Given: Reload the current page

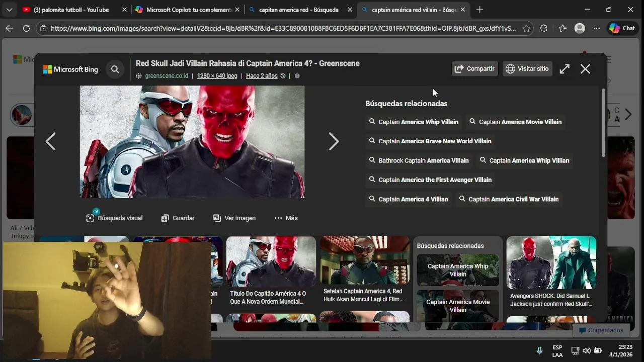Looking at the screenshot, I should pyautogui.click(x=26, y=28).
